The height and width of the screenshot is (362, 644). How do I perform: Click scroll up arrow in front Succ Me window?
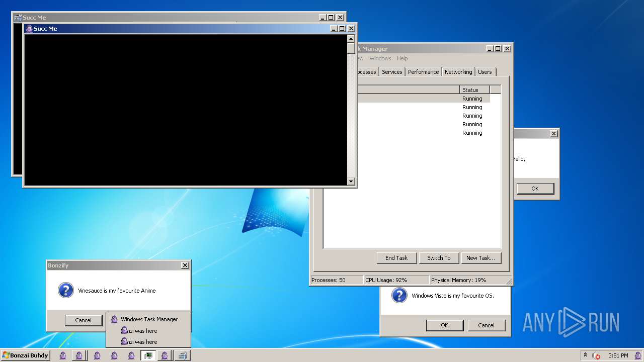tap(351, 38)
